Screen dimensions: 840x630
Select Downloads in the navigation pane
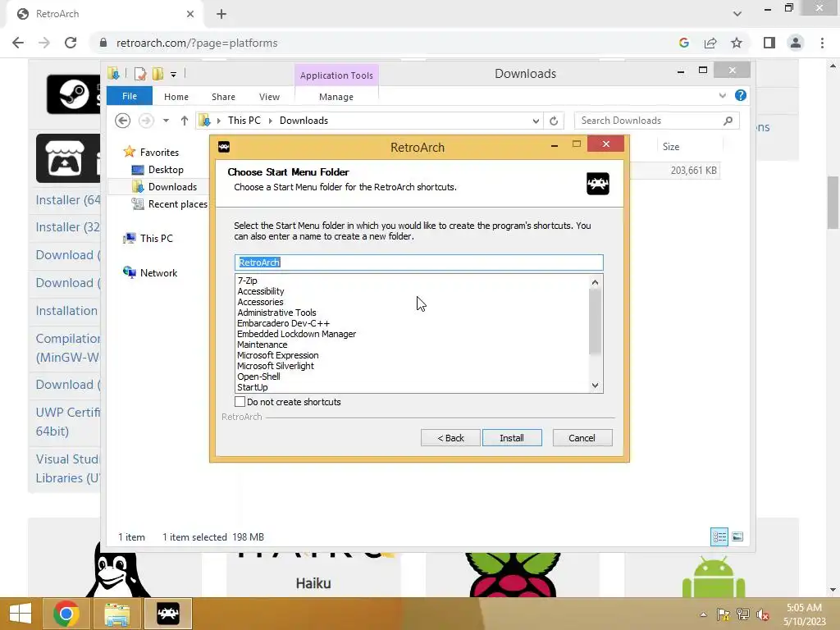[172, 187]
